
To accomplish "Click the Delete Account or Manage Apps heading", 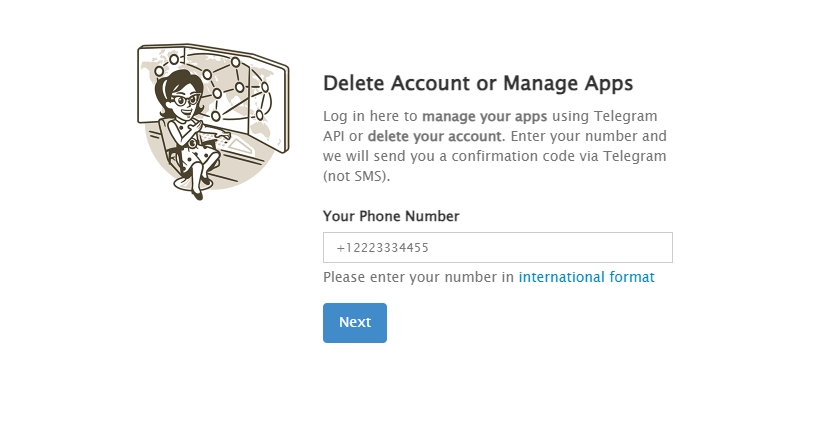I will 478,83.
